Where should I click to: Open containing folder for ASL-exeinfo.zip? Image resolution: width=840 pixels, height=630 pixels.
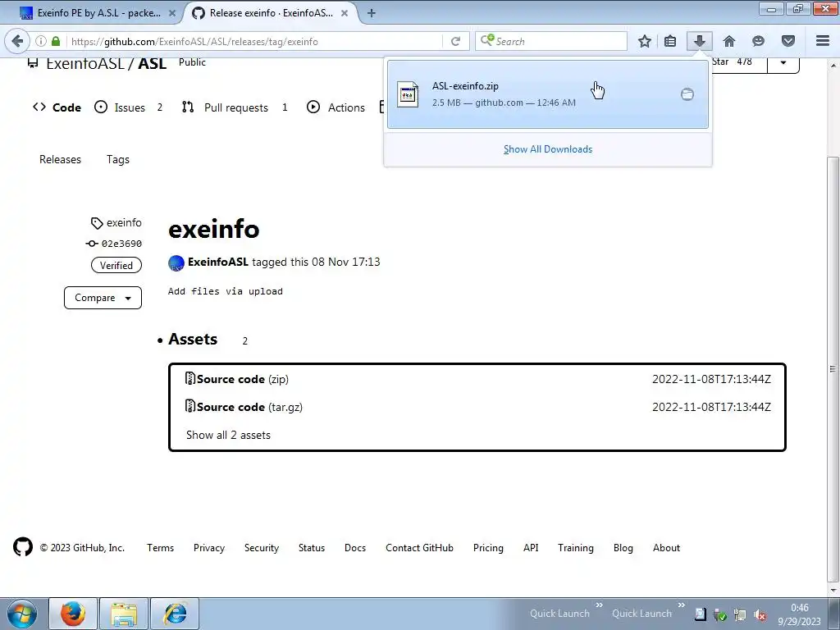(687, 94)
